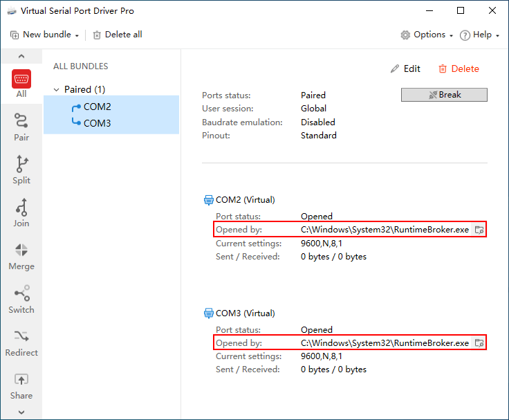Click the COM3 (Virtual) port icon
The height and width of the screenshot is (420, 509).
(x=208, y=313)
